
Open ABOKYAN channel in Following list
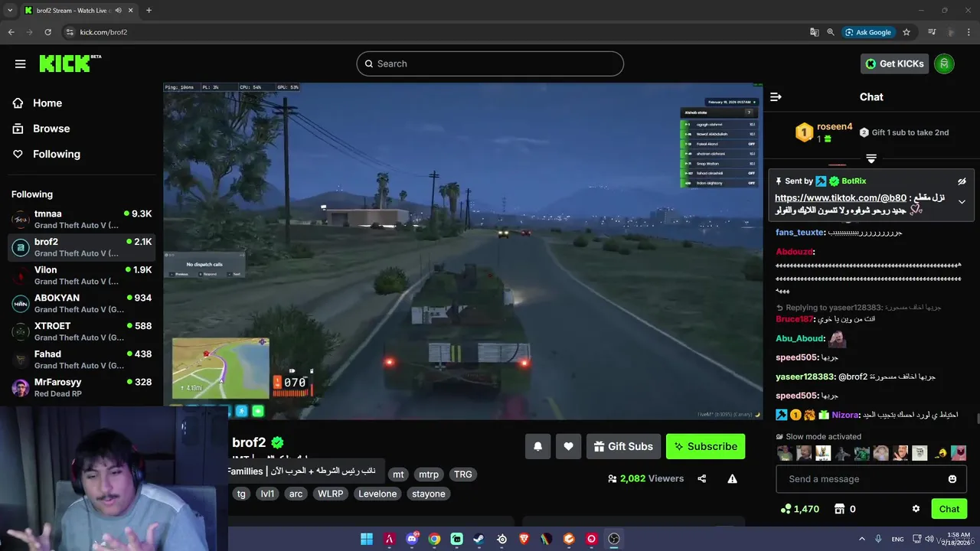point(81,303)
